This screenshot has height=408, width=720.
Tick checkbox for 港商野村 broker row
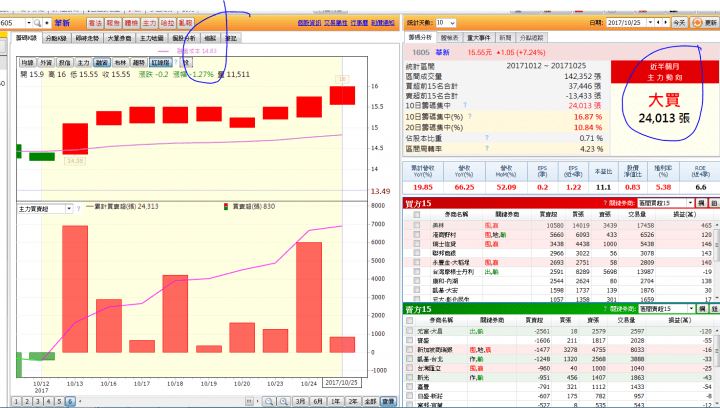(x=416, y=235)
